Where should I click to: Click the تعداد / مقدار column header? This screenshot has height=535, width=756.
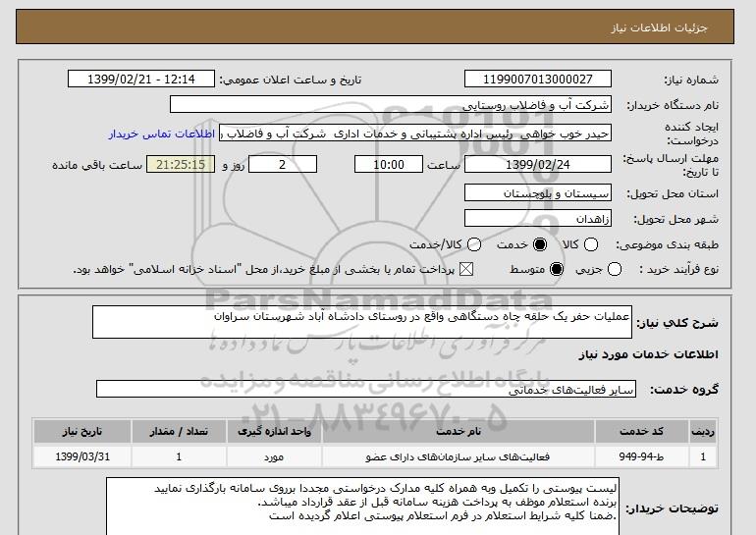coord(179,431)
